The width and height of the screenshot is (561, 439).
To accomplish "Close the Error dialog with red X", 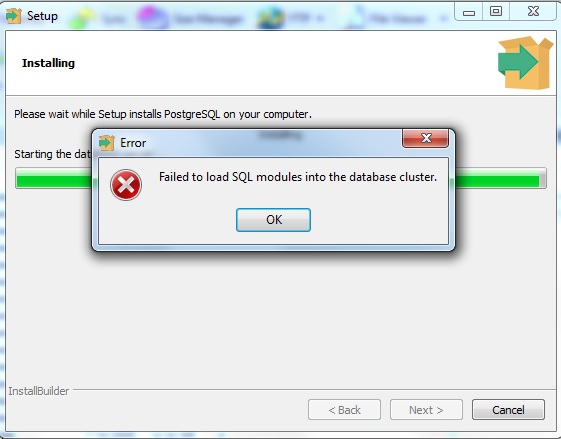I will pyautogui.click(x=425, y=138).
